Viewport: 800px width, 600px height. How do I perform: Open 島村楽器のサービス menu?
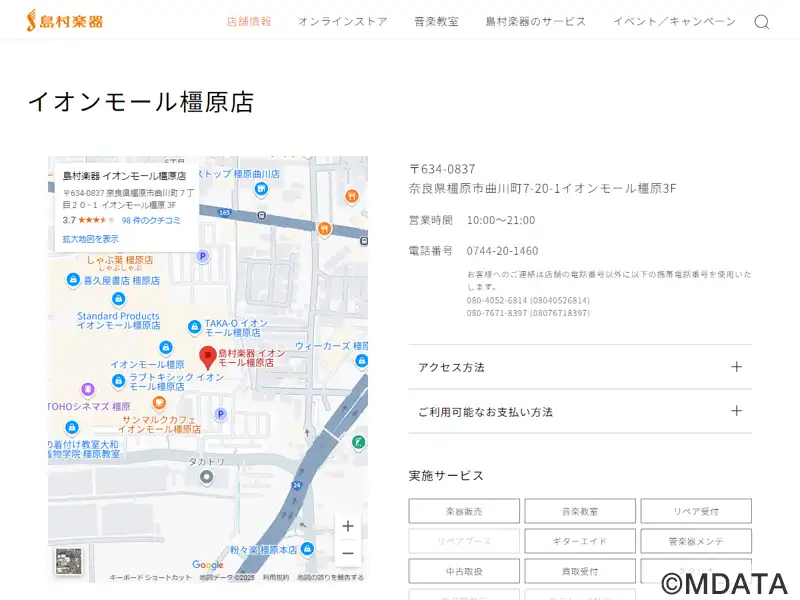pyautogui.click(x=536, y=21)
